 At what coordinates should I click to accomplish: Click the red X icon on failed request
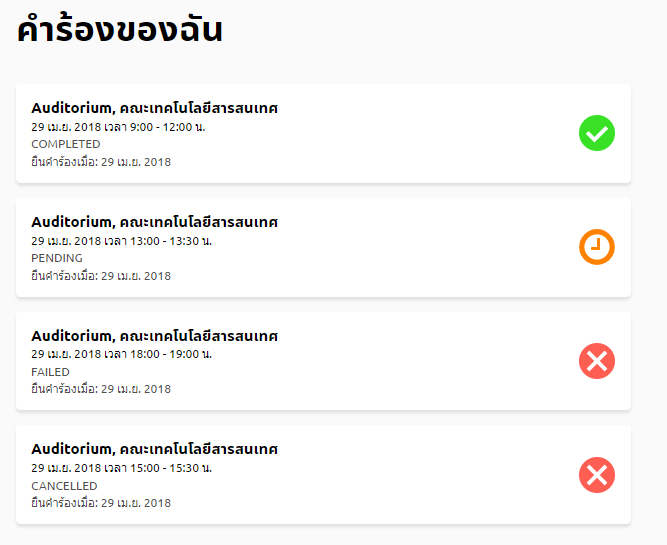click(597, 360)
